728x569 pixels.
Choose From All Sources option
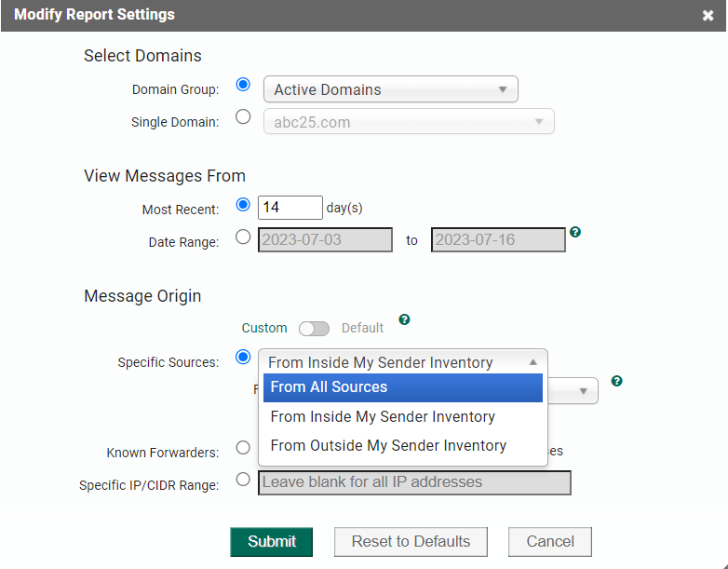[402, 387]
